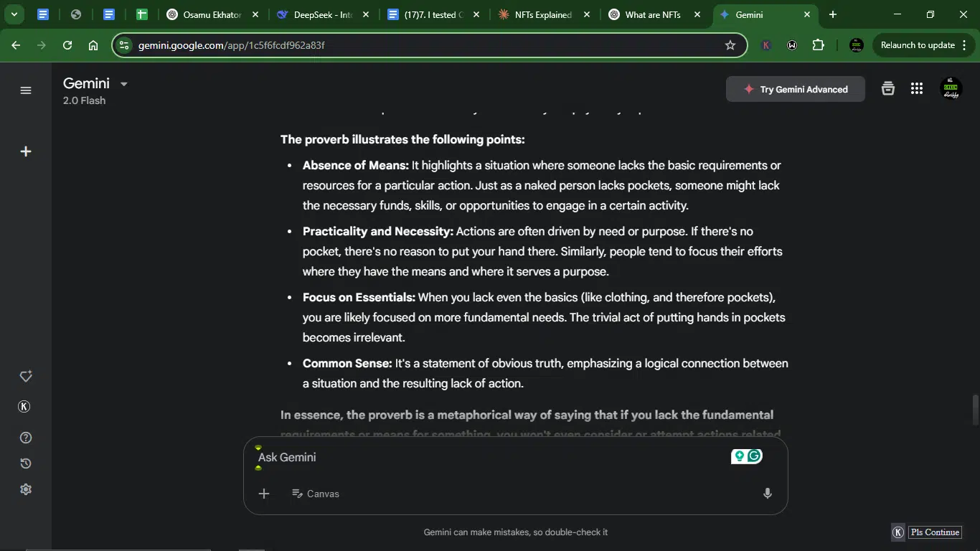Viewport: 980px width, 551px height.
Task: Open Settings gear in Gemini sidebar
Action: [x=26, y=489]
